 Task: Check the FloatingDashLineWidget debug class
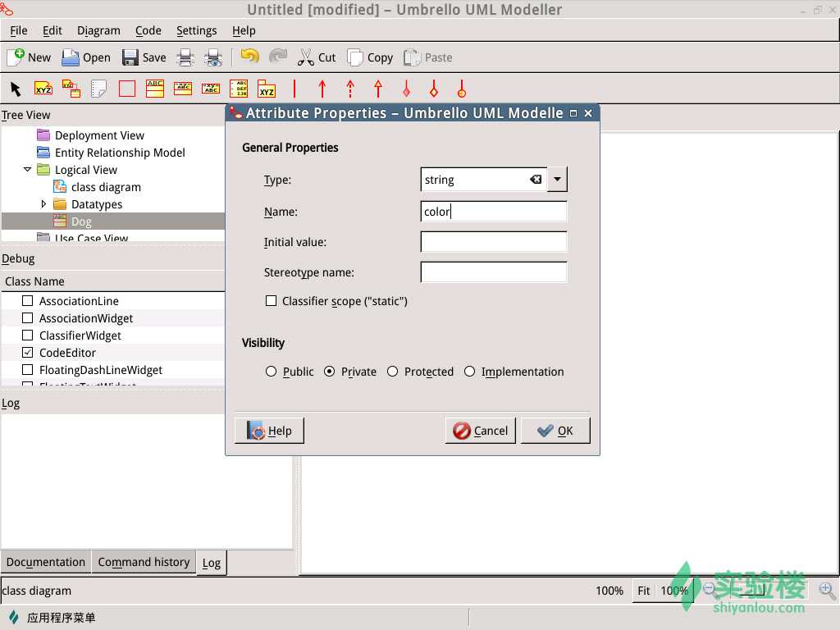click(27, 370)
